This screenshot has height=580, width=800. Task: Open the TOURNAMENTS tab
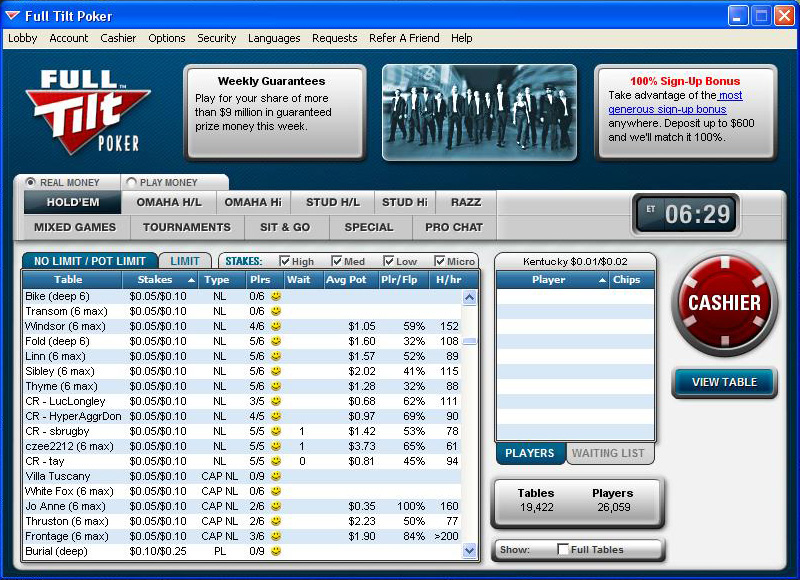pyautogui.click(x=187, y=228)
